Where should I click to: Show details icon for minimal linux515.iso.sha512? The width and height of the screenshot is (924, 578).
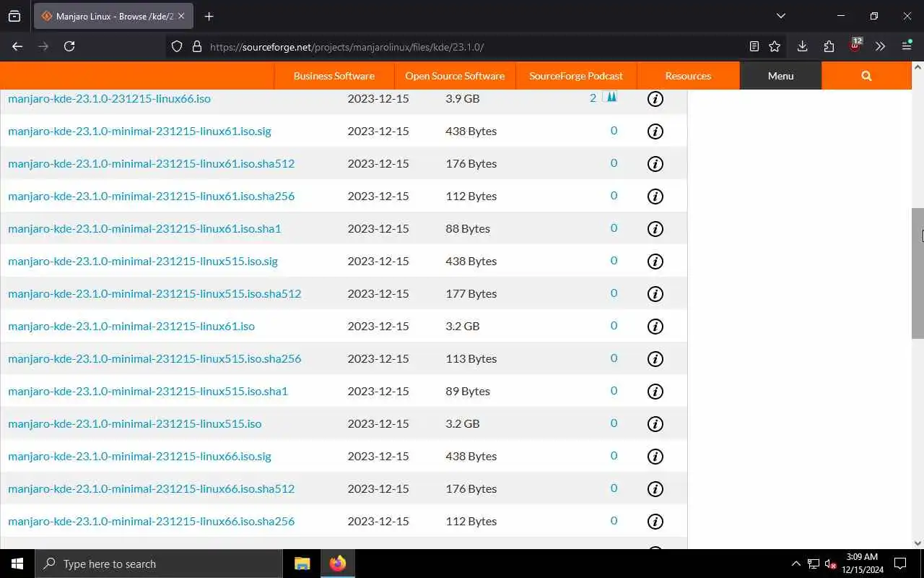655,293
